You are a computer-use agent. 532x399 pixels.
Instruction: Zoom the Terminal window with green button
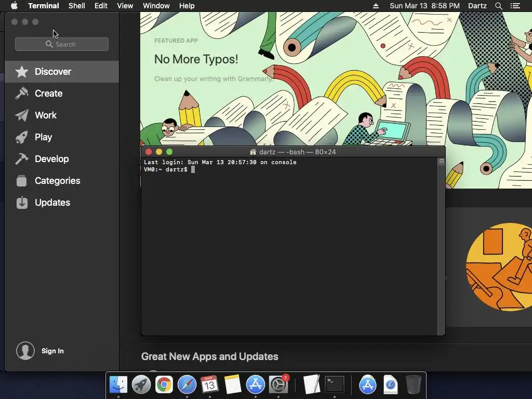click(x=169, y=152)
